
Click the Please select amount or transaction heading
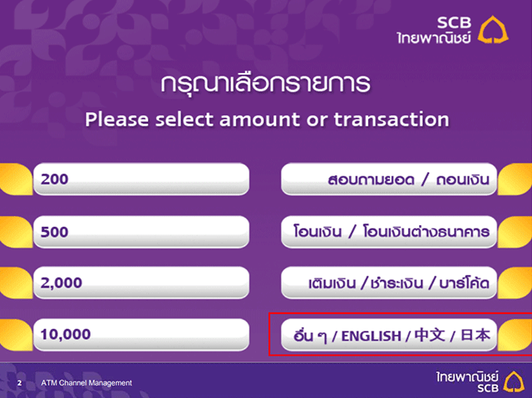click(x=267, y=120)
